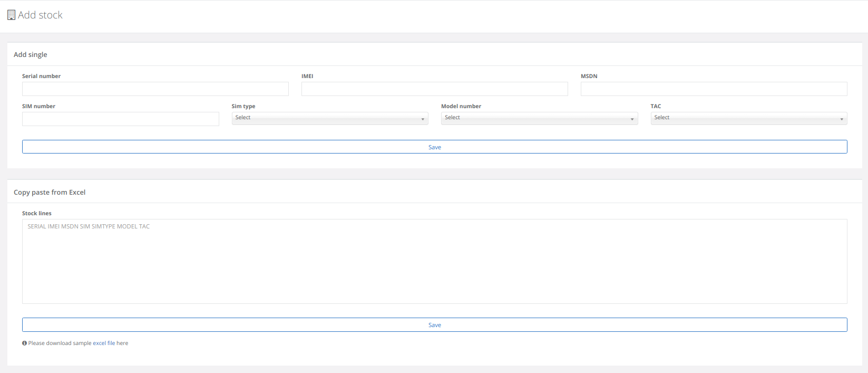
Task: Click the Add stock page title
Action: point(40,15)
